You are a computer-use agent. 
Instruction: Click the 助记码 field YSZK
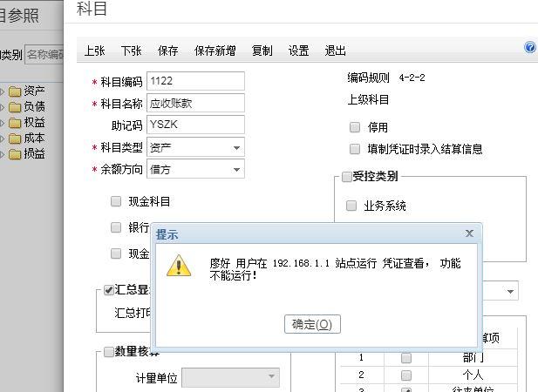pyautogui.click(x=195, y=125)
